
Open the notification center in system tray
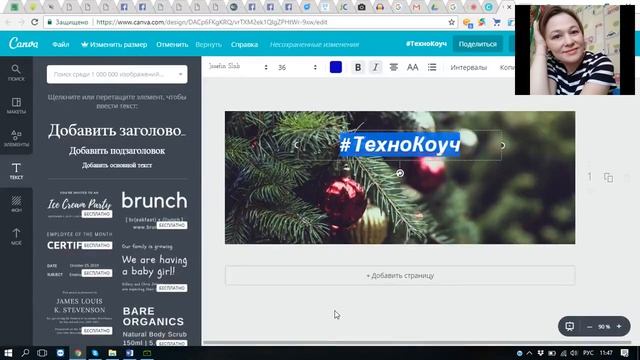(624, 353)
